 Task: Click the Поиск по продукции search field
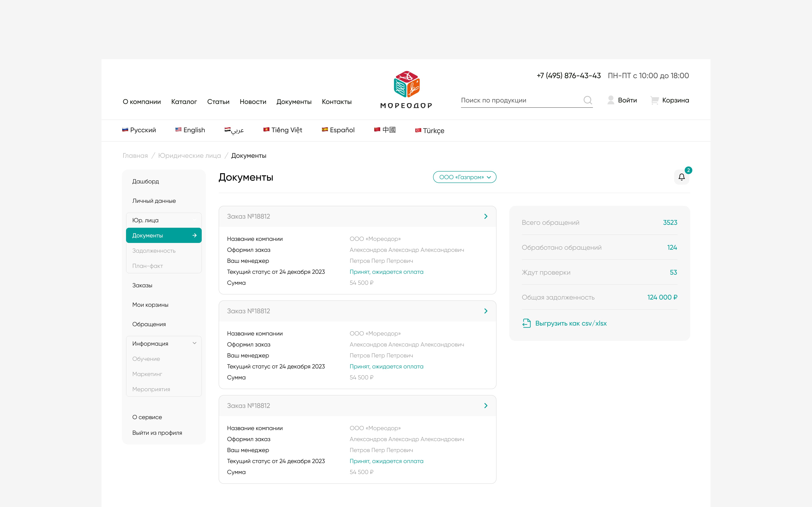point(520,100)
